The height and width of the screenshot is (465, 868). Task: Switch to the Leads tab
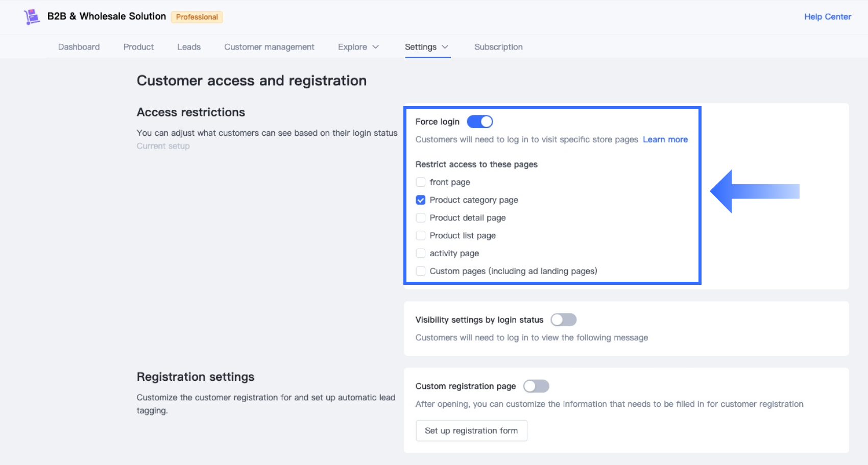[188, 47]
